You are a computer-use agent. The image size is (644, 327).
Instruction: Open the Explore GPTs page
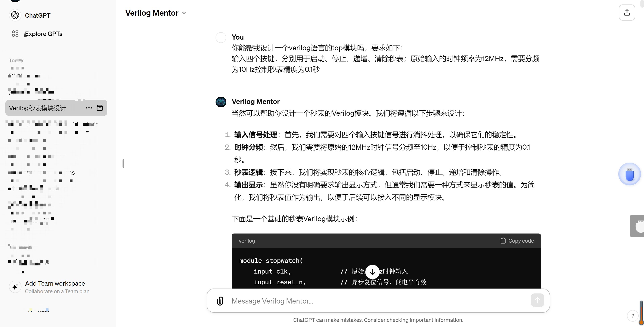pos(44,34)
